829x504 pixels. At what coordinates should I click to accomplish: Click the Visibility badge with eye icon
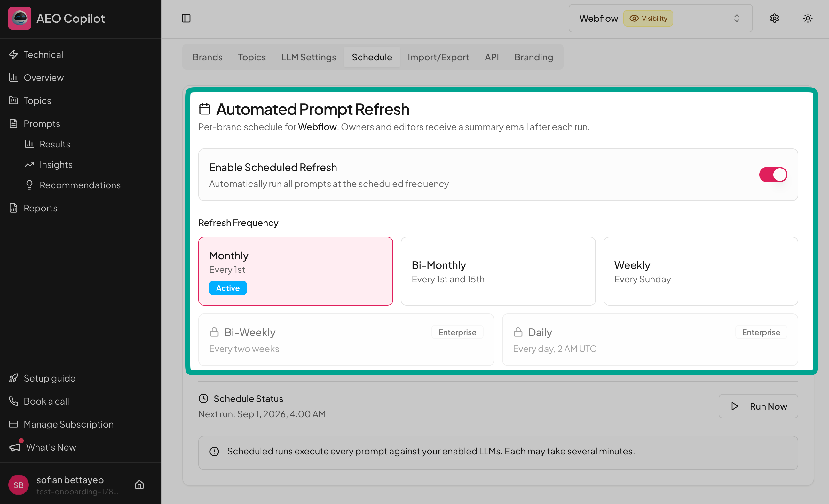tap(648, 18)
